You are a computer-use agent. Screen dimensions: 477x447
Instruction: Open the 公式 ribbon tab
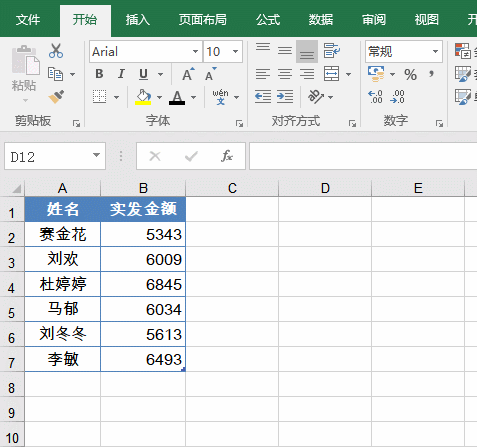268,20
